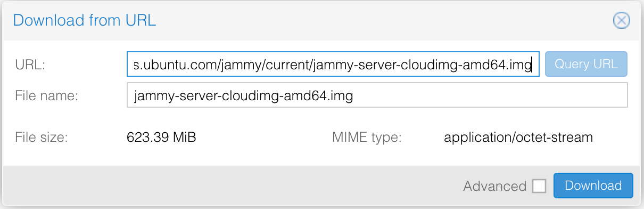Enable the Advanced checkbox
This screenshot has height=209, width=644.
pos(539,186)
